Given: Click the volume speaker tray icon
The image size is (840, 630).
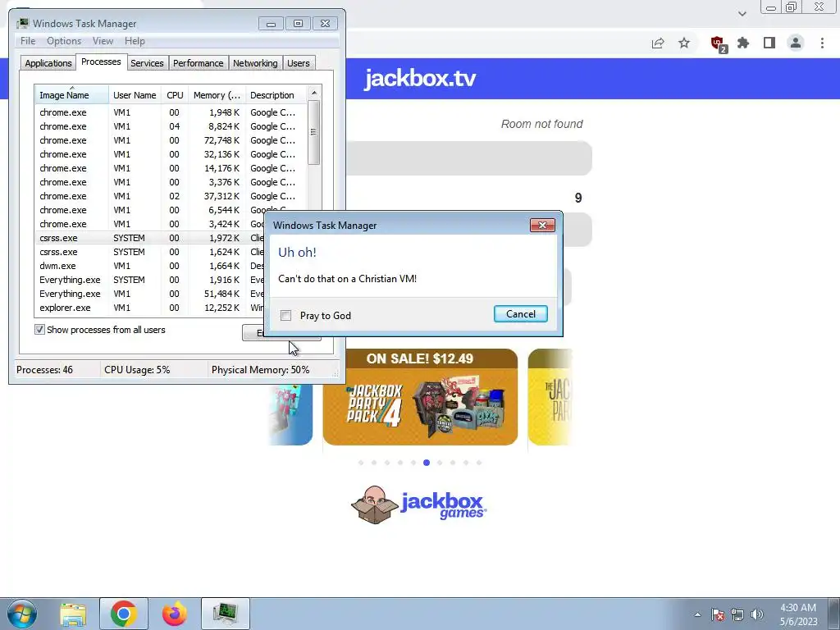Looking at the screenshot, I should coord(757,614).
